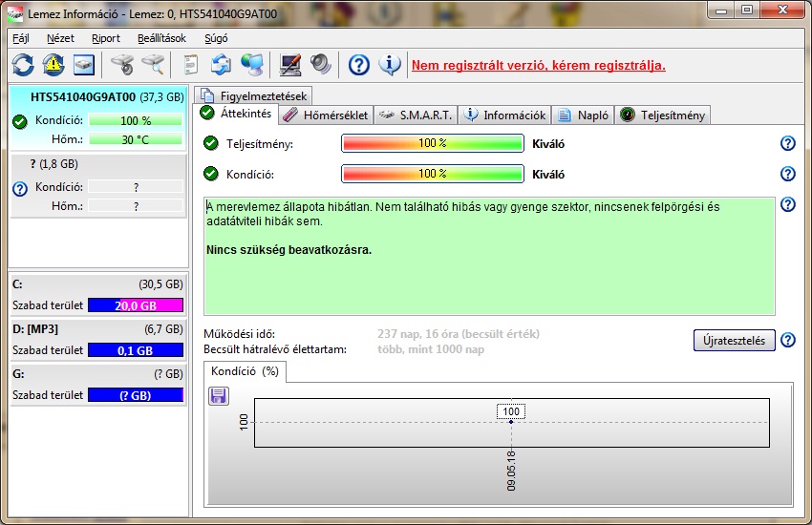Click the monitor with screwdriver configuration icon
The width and height of the screenshot is (812, 525).
290,65
